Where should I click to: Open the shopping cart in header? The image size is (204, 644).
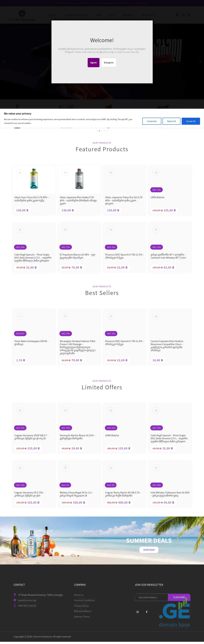point(183,15)
